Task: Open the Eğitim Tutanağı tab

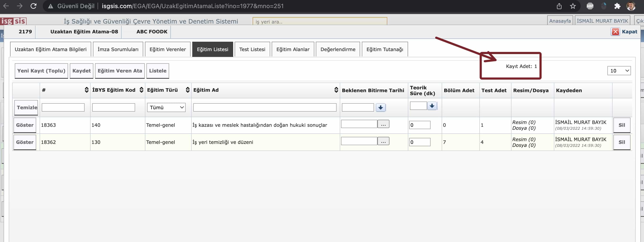Action: (x=385, y=49)
